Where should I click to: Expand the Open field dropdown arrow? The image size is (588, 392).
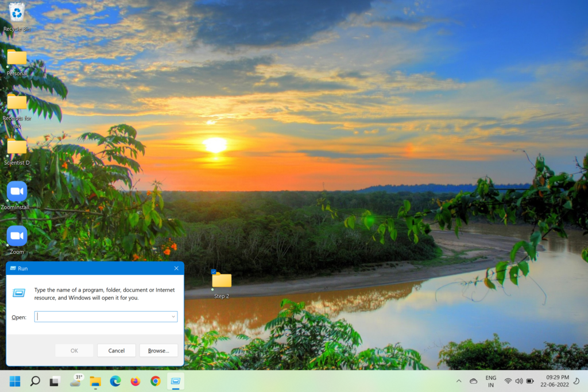click(173, 317)
